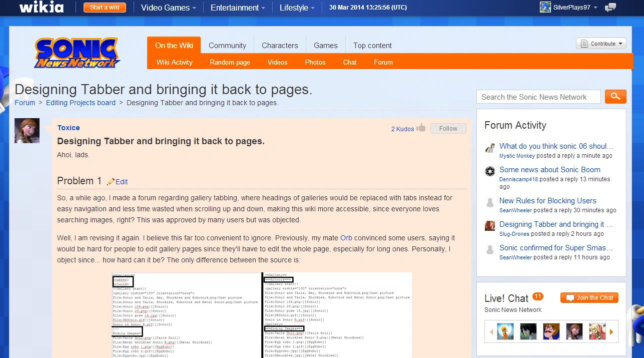
Task: Click the Join the Chat button
Action: 589,298
